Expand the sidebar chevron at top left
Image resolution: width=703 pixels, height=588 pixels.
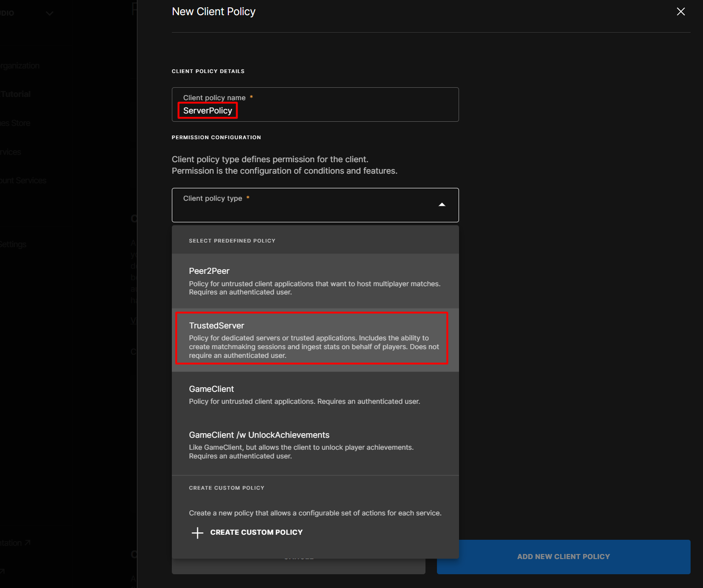pos(50,13)
